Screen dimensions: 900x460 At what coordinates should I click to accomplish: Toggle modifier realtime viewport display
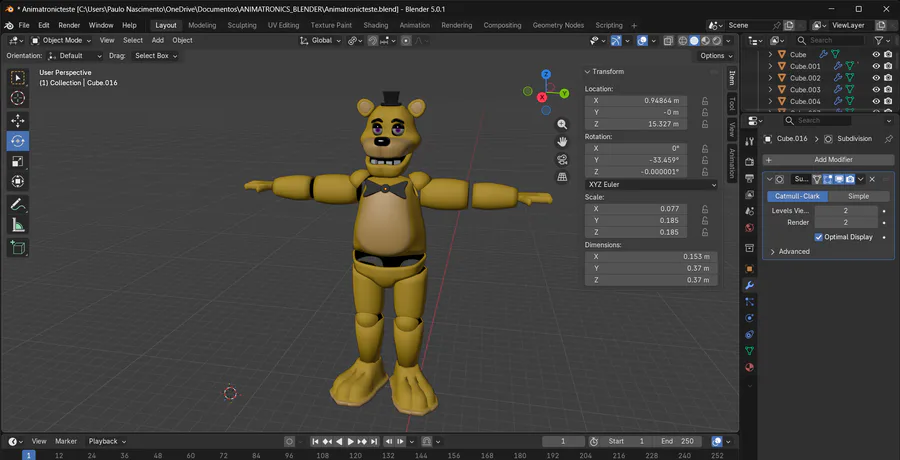click(839, 179)
